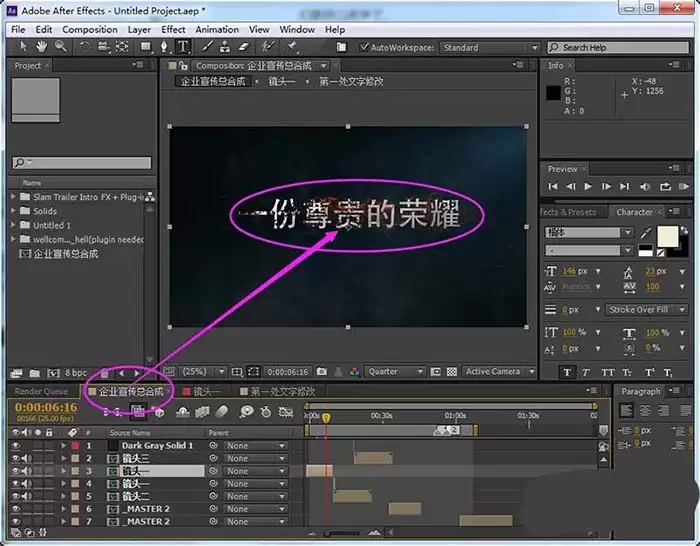Select the Zoom magnifier tool
Image resolution: width=700 pixels, height=546 pixels.
(x=61, y=46)
